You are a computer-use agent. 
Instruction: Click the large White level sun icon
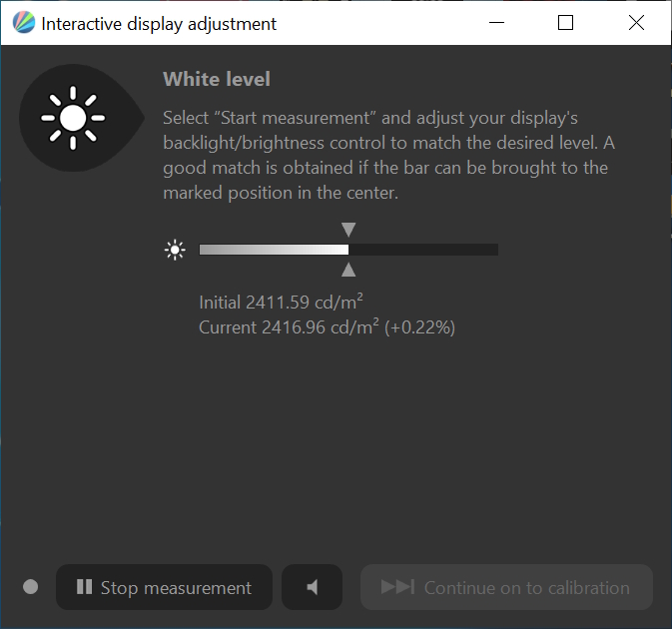(73, 118)
